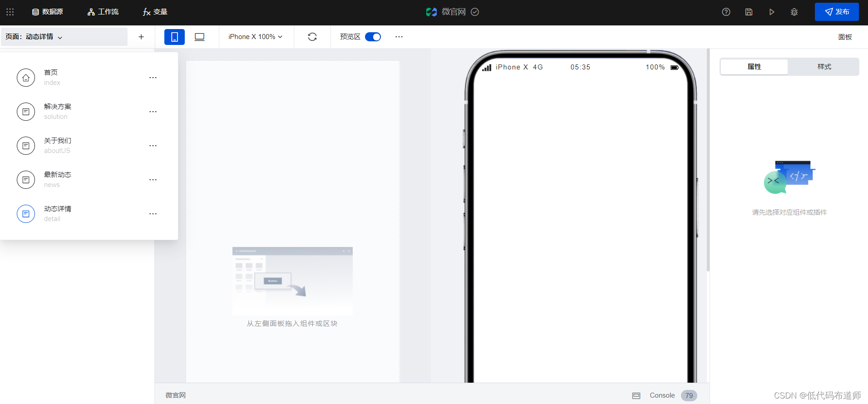
Task: Click the save disk icon
Action: 749,12
